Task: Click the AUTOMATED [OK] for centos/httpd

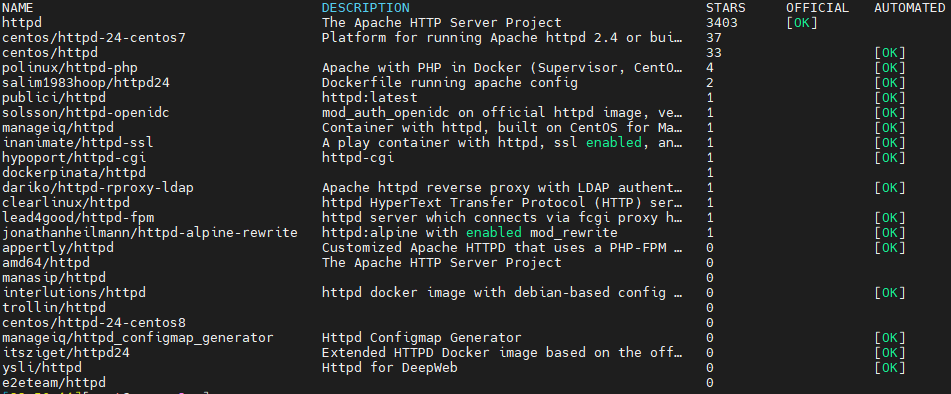Action: point(890,53)
